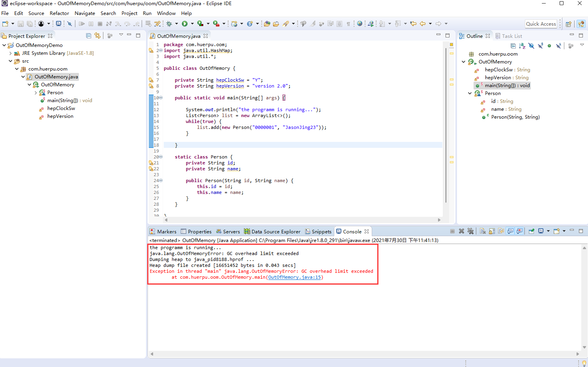Clear the console output
The height and width of the screenshot is (367, 588).
pos(483,231)
